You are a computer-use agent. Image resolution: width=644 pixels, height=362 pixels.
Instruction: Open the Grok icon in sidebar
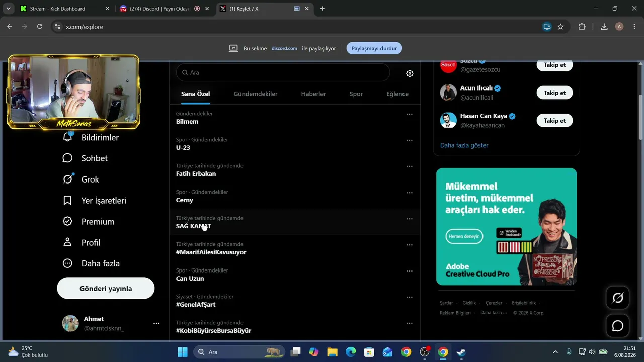(x=67, y=179)
